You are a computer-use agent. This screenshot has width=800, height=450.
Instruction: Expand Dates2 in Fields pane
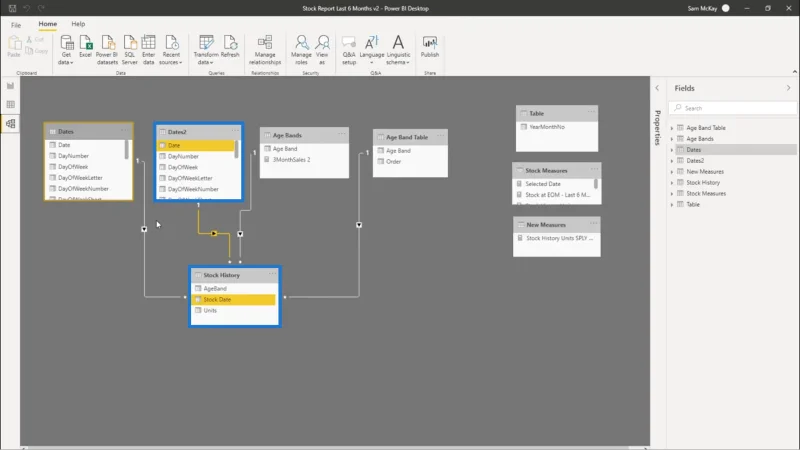(x=672, y=161)
